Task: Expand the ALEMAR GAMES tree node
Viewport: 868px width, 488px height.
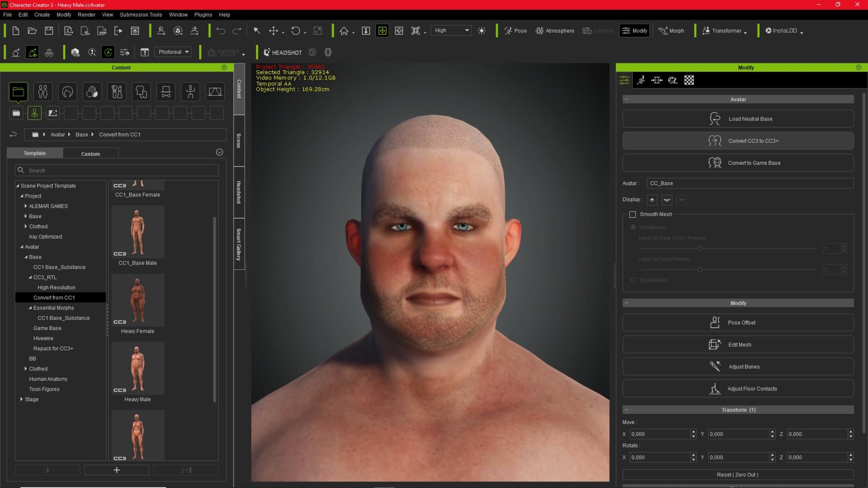Action: (x=26, y=206)
